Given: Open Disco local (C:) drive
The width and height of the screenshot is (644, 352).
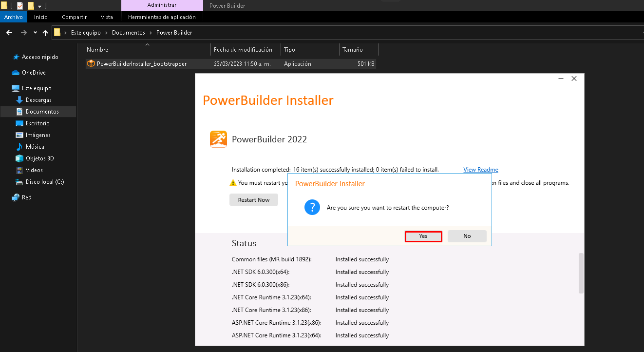Looking at the screenshot, I should [44, 182].
